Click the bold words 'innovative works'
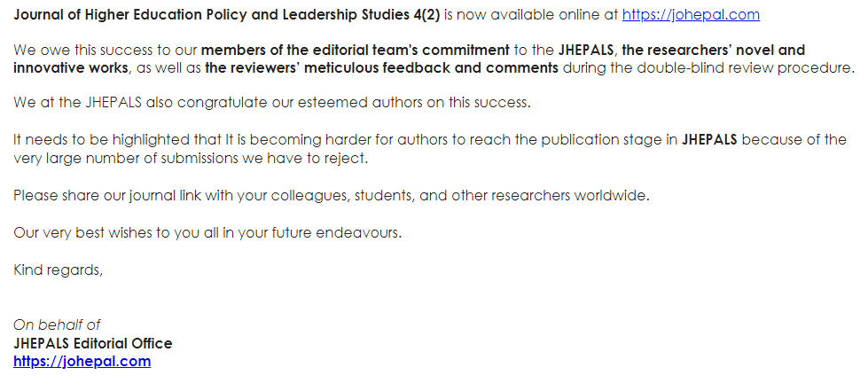 click(71, 68)
